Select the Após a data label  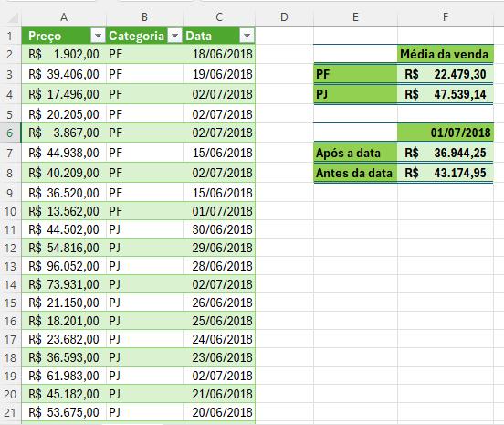[355, 153]
